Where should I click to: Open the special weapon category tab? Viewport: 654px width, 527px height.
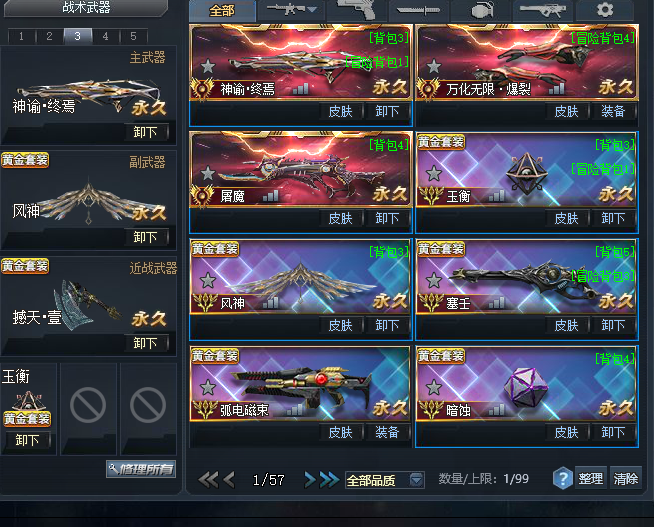point(543,10)
